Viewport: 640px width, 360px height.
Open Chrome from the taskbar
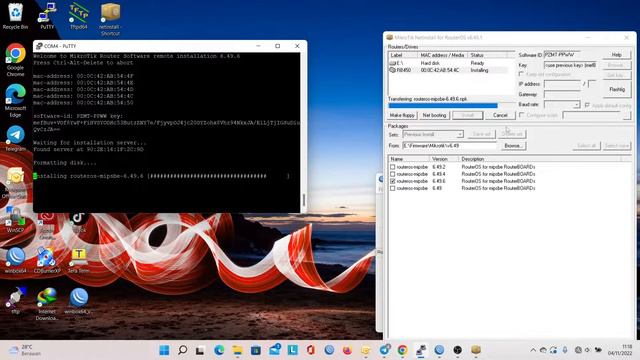click(x=402, y=350)
